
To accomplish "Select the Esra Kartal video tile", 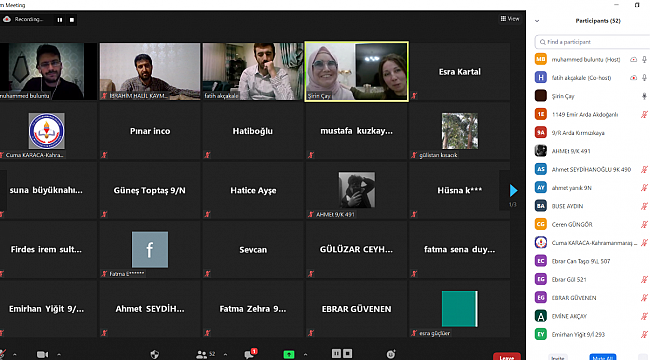I will tap(459, 71).
